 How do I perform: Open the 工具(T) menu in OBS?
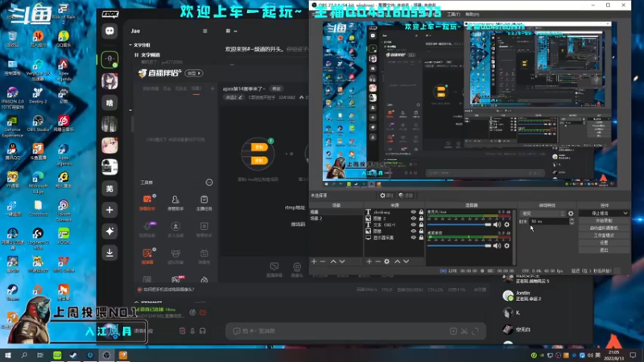453,14
